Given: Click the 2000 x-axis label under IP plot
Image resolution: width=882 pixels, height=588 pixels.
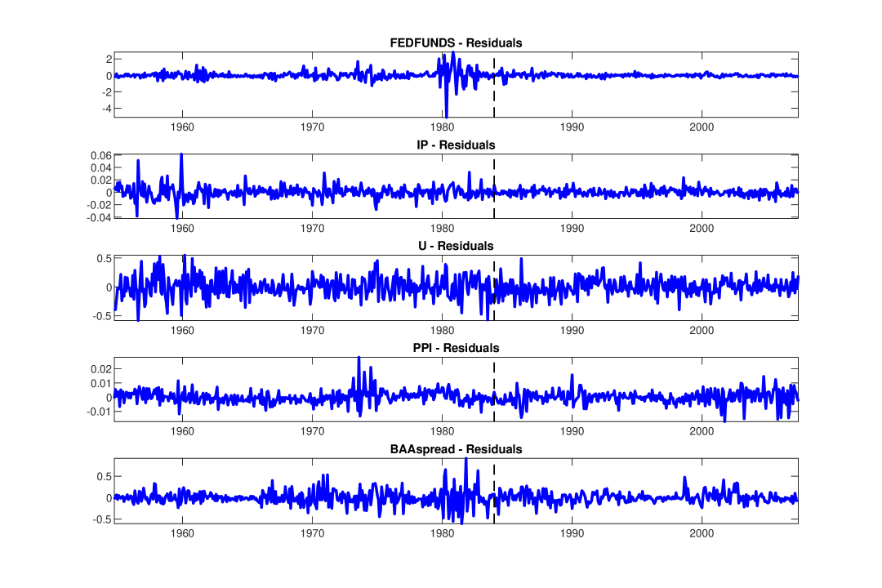Looking at the screenshot, I should click(x=702, y=229).
